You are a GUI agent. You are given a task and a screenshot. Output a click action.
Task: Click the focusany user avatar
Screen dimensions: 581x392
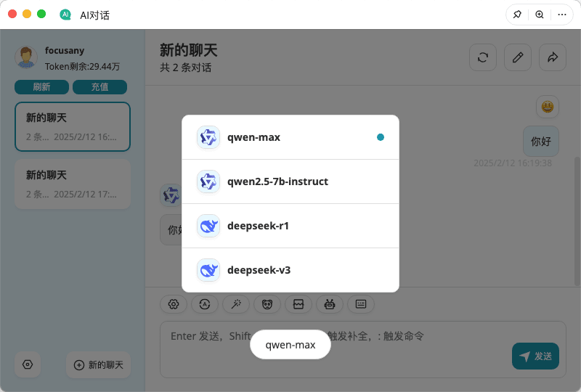[26, 57]
